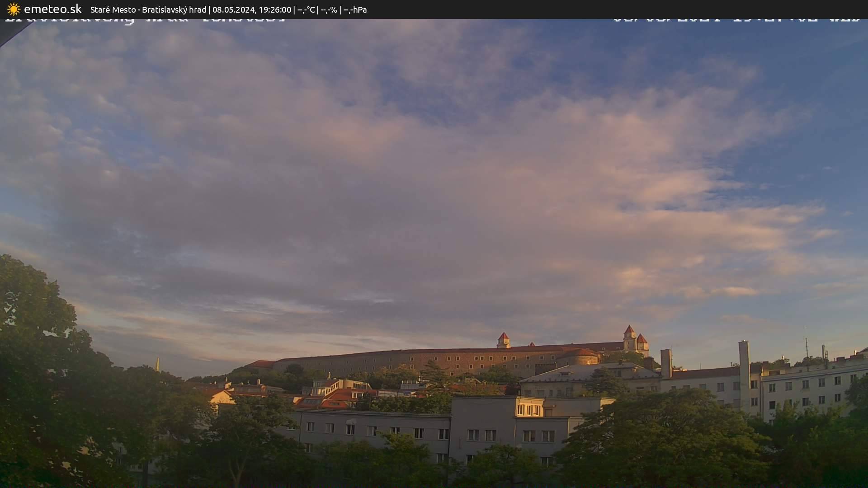Open emeteo.sk homepage via logo text
This screenshot has height=488, width=868.
click(53, 9)
